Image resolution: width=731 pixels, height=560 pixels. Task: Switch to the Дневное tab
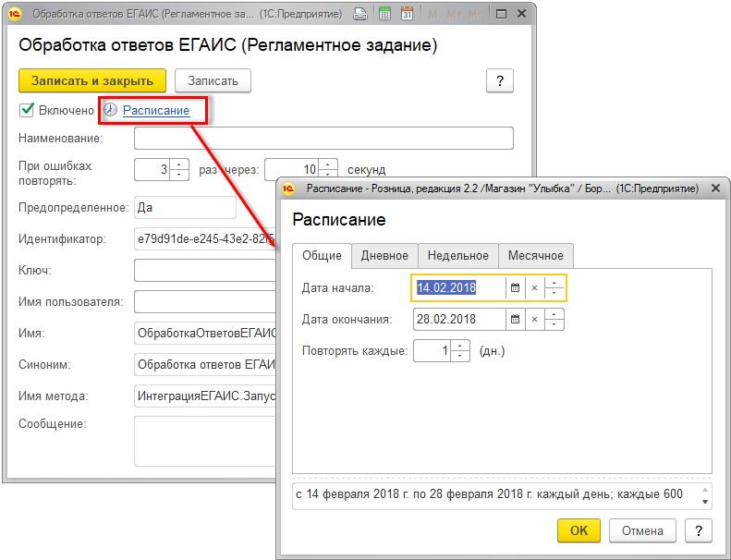coord(384,256)
